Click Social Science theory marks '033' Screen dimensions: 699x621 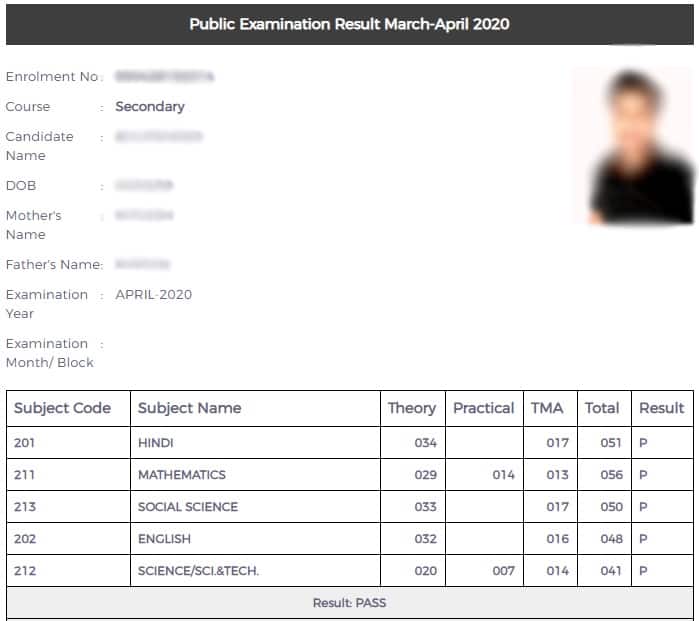[425, 507]
